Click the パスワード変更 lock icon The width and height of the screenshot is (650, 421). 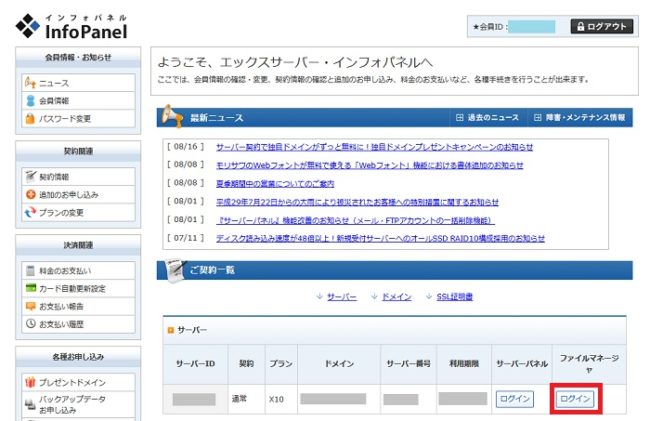click(30, 119)
